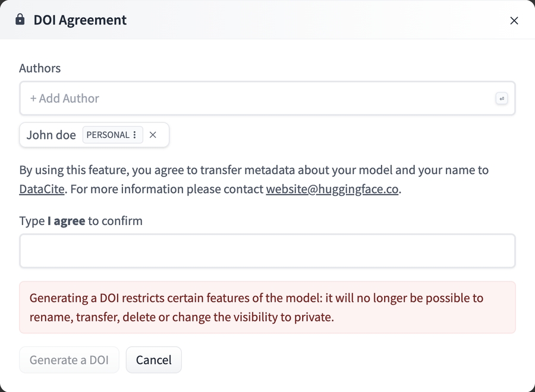The width and height of the screenshot is (535, 392).
Task: Click the enter-key icon in Add Author field
Action: (x=502, y=99)
